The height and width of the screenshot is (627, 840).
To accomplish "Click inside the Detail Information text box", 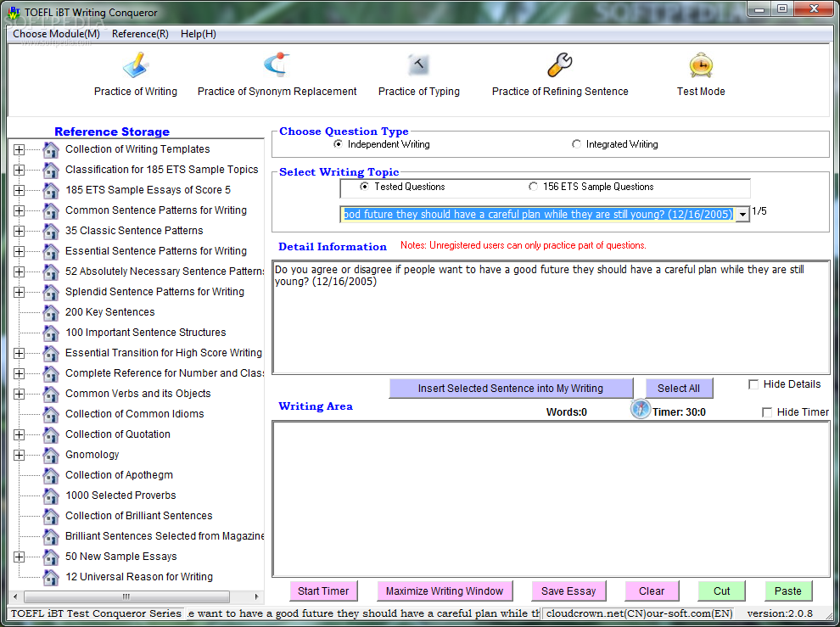I will point(551,317).
